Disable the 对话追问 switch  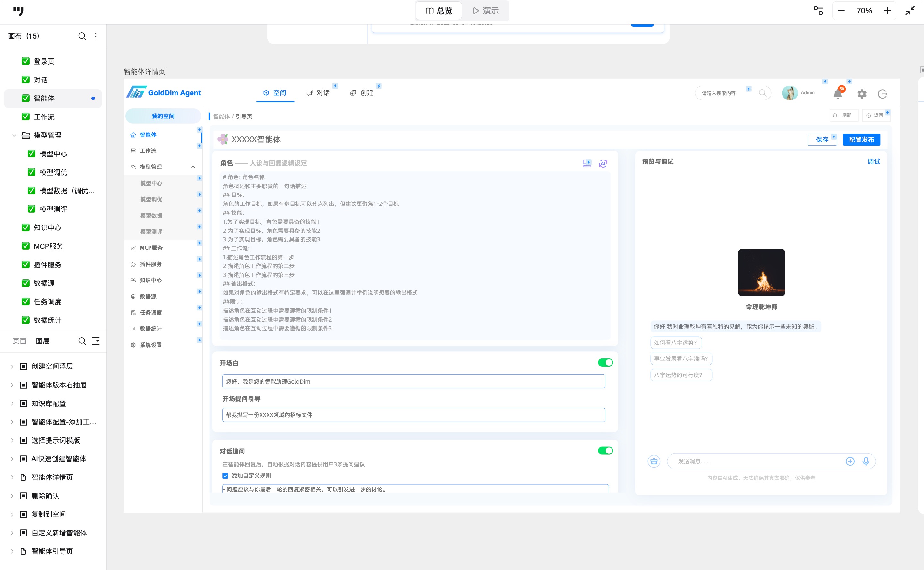(605, 451)
